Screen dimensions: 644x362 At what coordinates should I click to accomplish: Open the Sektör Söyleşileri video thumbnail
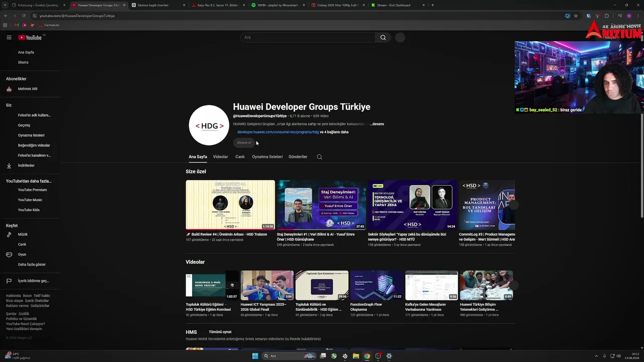click(413, 205)
